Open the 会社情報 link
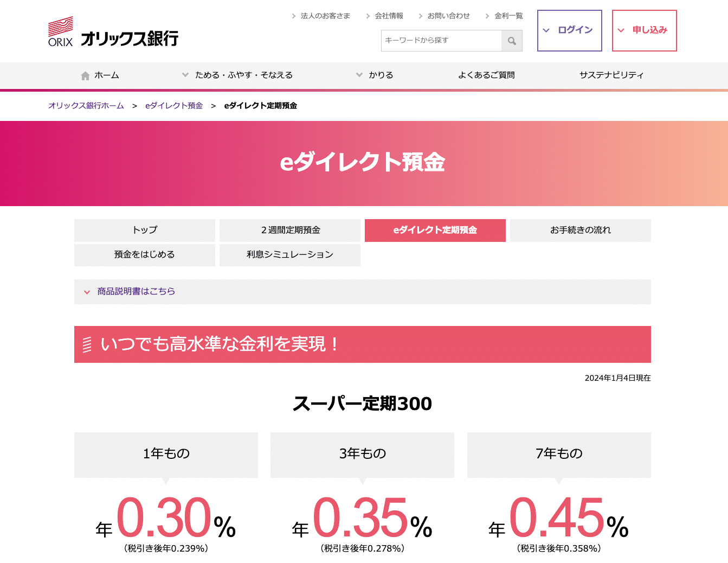This screenshot has height=563, width=728. tap(389, 16)
